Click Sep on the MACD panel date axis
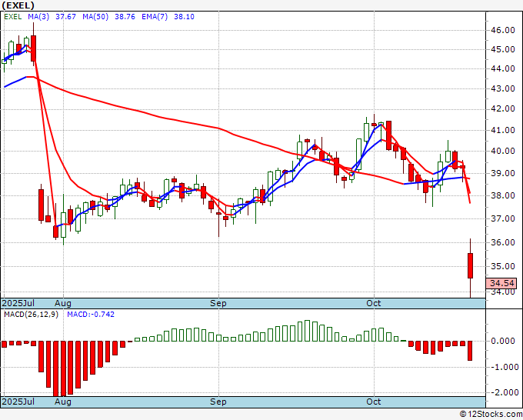Screen dimensions: 523x420 point(218,402)
